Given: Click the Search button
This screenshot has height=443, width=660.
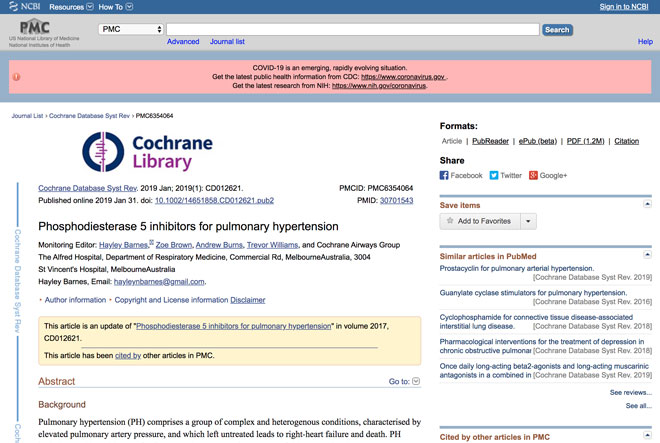Looking at the screenshot, I should (x=557, y=29).
